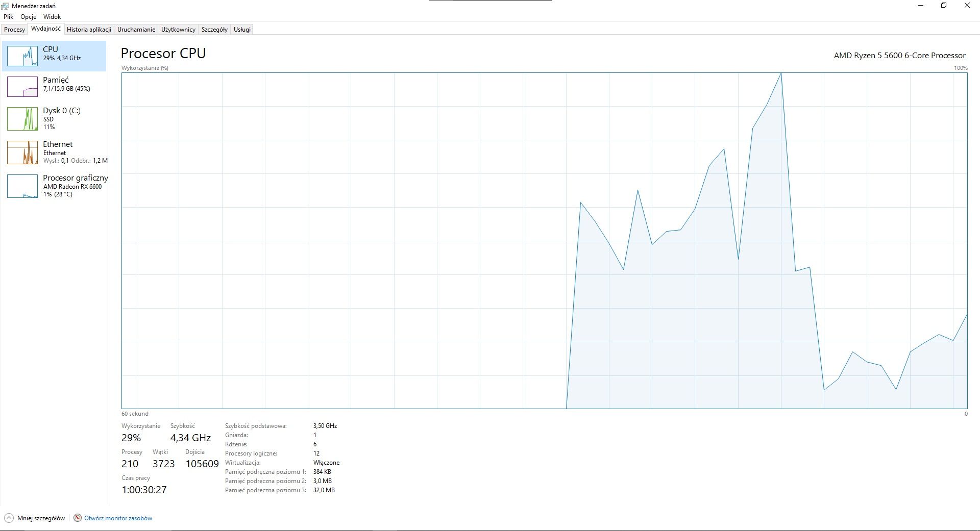Select the Ethernet performance entry
The width and height of the screenshot is (980, 531).
pos(54,153)
